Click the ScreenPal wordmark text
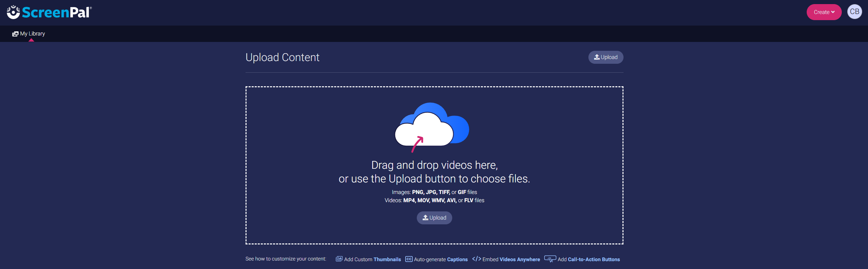The image size is (868, 269). tap(57, 13)
